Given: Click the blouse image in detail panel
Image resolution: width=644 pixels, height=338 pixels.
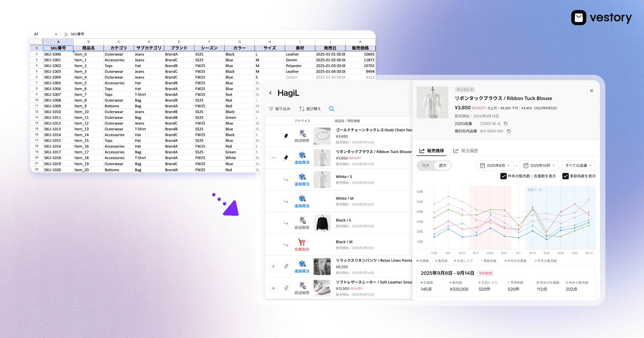Looking at the screenshot, I should (x=432, y=102).
